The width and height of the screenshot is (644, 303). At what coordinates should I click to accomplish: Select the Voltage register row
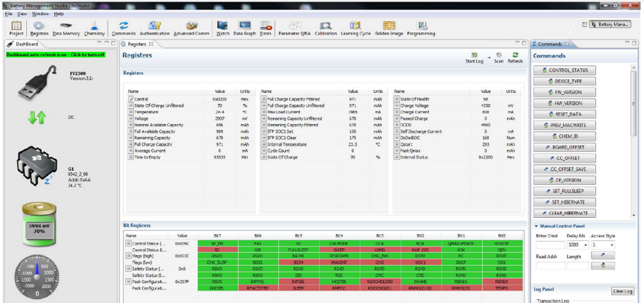190,118
